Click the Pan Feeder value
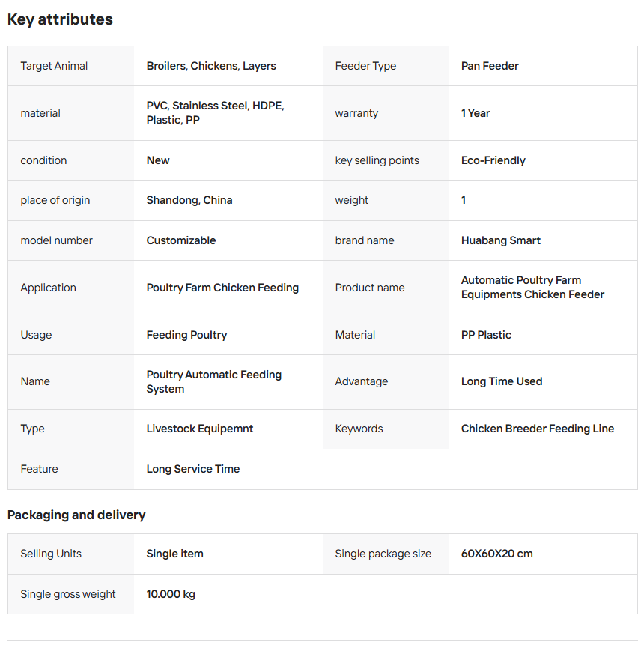This screenshot has width=644, height=654. [490, 66]
